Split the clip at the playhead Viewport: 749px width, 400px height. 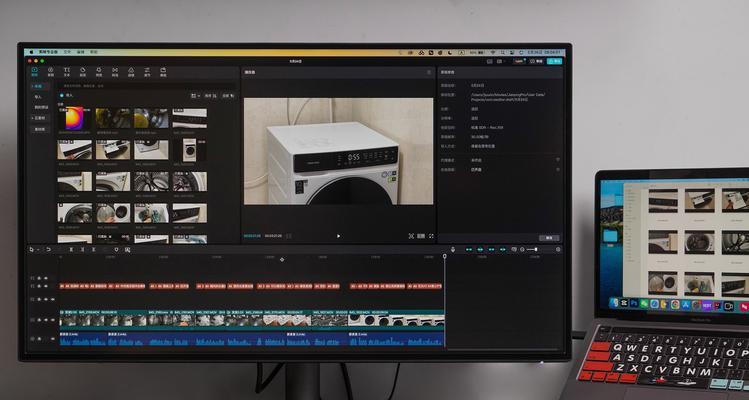coord(71,249)
